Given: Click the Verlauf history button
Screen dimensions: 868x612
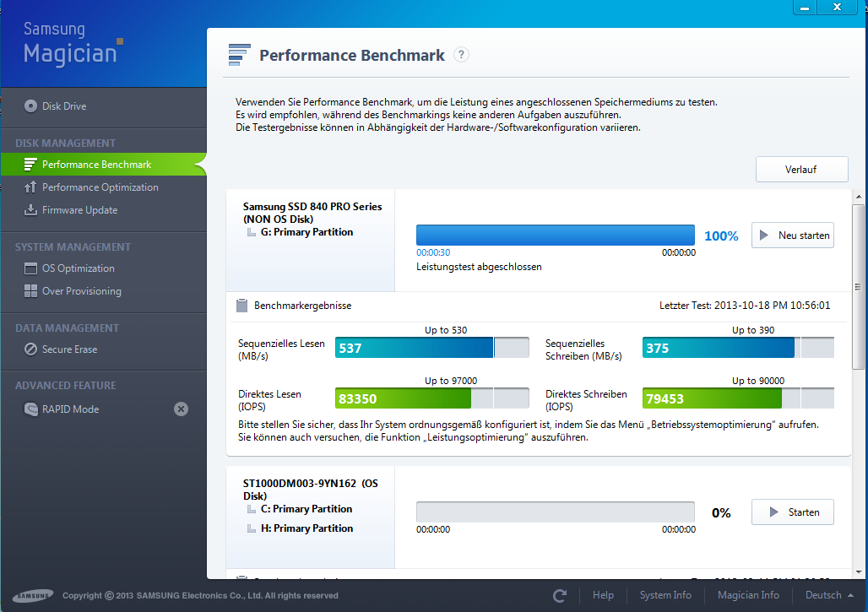Looking at the screenshot, I should (801, 170).
